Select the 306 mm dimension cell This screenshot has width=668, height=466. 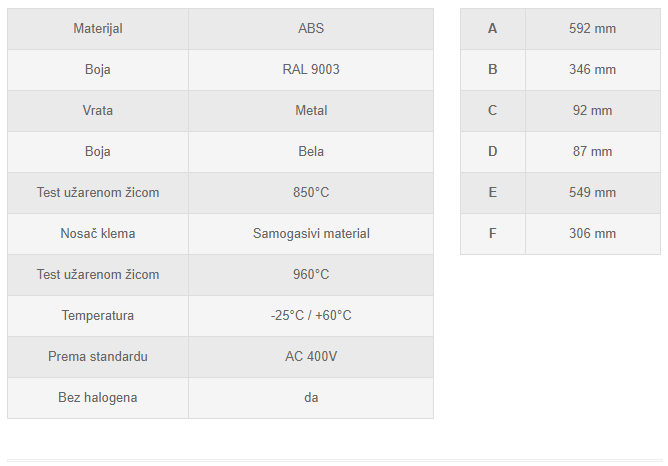[593, 234]
